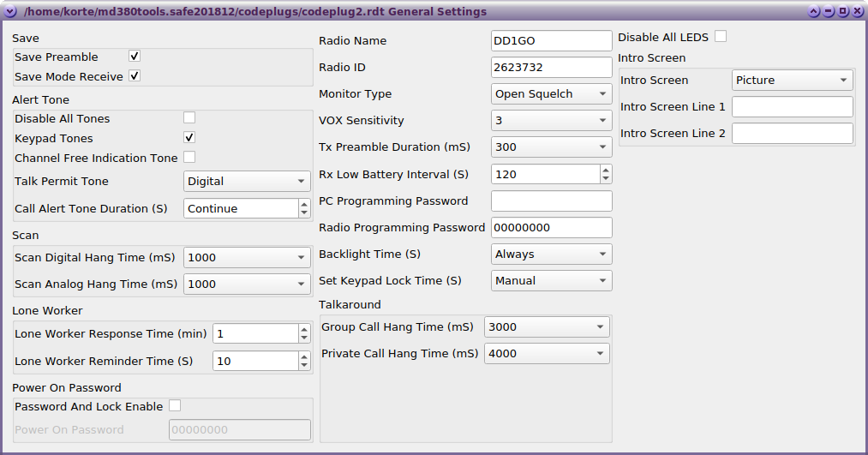
Task: Uncheck Save Mode Receive option
Action: click(x=135, y=76)
